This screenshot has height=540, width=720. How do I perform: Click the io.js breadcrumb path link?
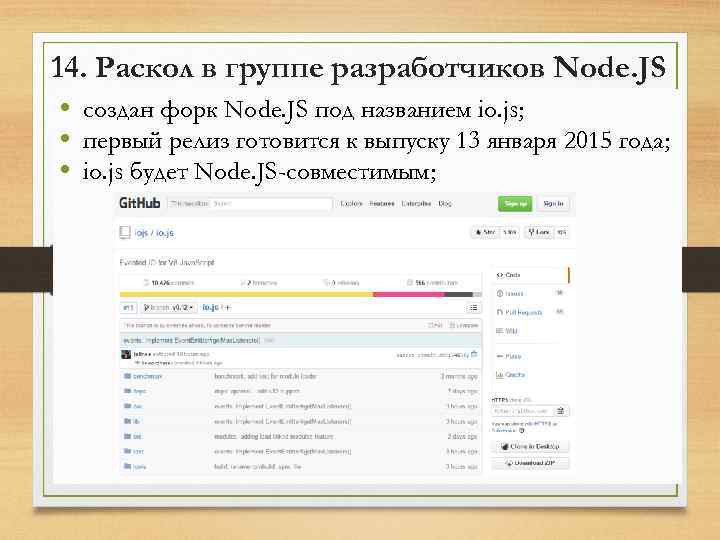[210, 307]
